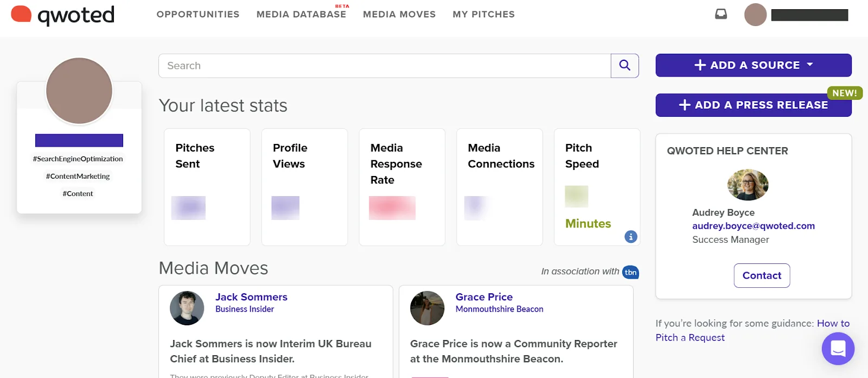Screen dimensions: 868x378
Task: Click Grace Price's photo
Action: [x=427, y=308]
